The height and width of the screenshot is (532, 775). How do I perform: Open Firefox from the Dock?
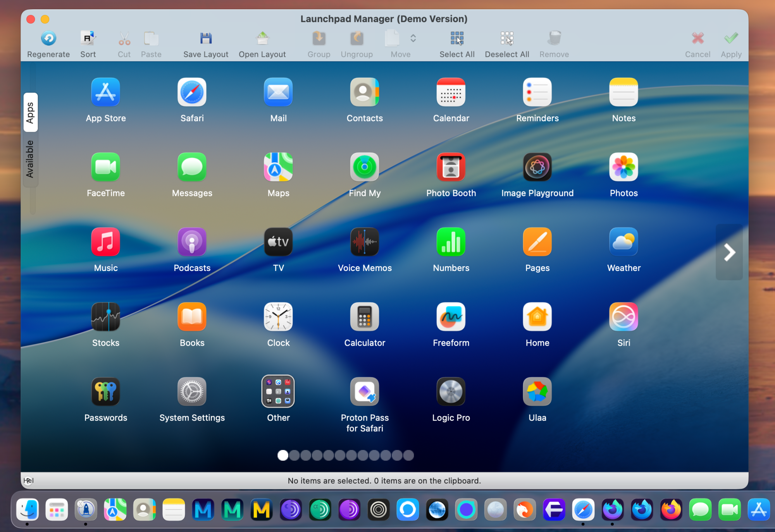[x=671, y=510]
